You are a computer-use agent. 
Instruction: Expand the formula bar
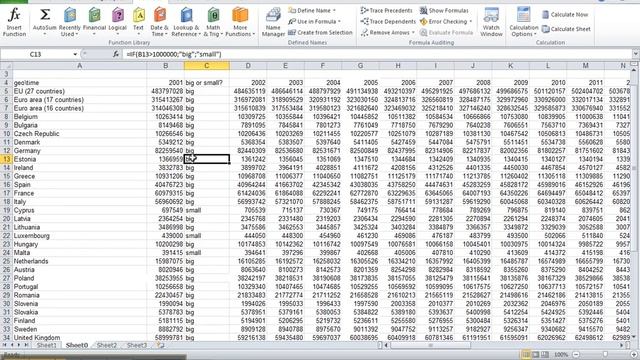pos(635,54)
